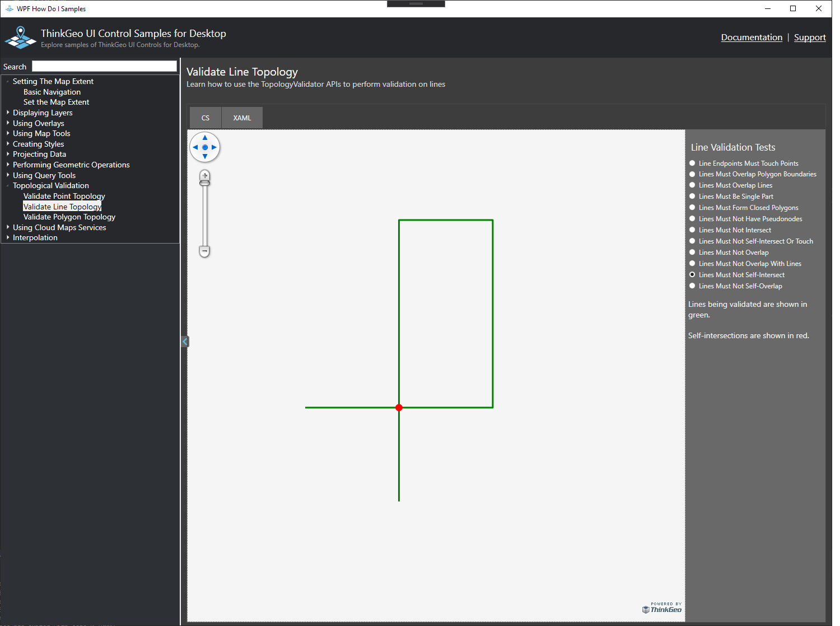This screenshot has height=626, width=840.
Task: Select Lines Must Not Self-Intersect Or Touch
Action: [x=751, y=241]
